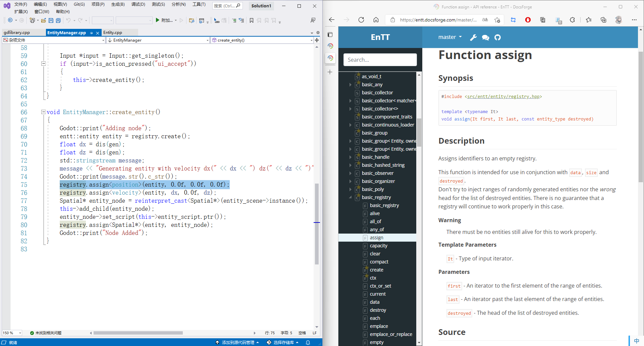Focus the docs Search... field

pos(380,60)
